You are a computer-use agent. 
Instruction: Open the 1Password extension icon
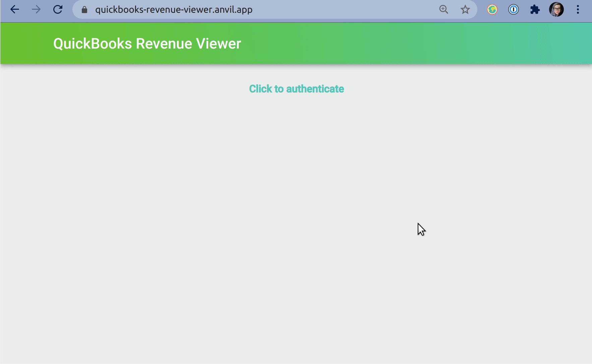click(514, 9)
